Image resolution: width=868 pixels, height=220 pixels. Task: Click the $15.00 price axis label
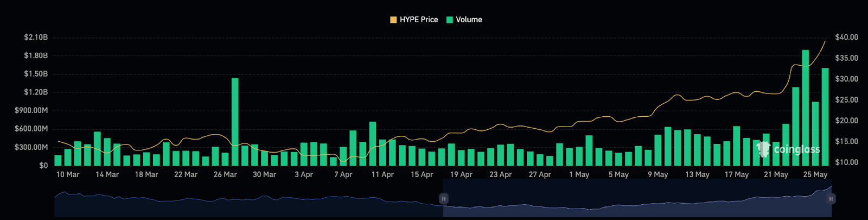click(847, 141)
